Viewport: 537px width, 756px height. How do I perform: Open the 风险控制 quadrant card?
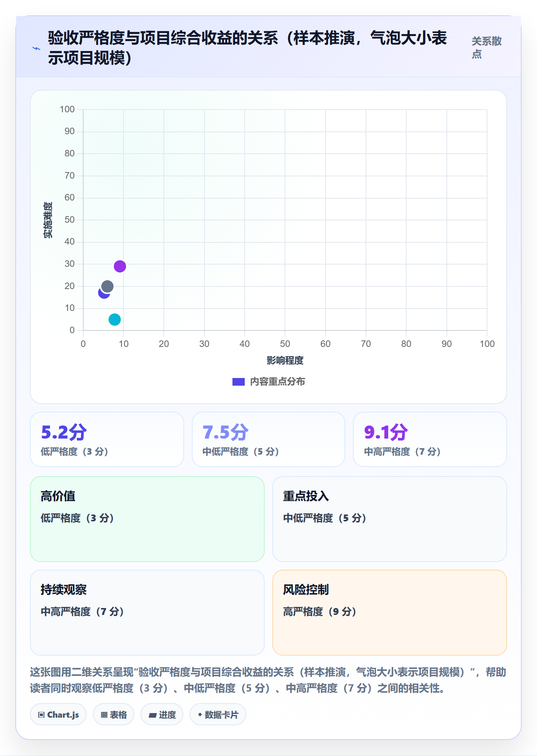(390, 613)
